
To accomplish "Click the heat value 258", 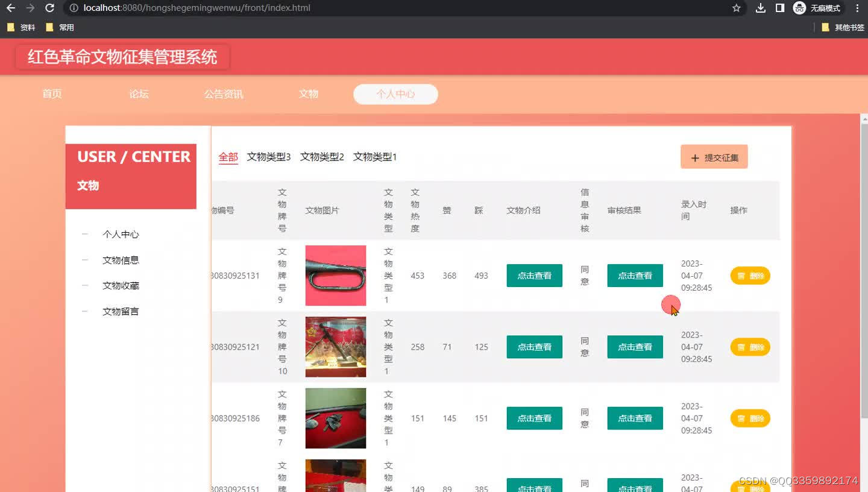I will [417, 347].
